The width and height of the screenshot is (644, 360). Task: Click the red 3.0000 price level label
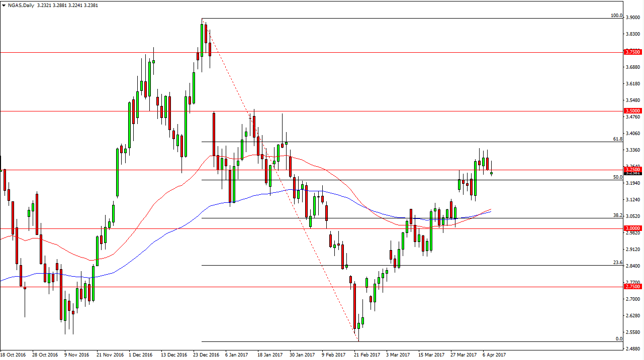632,228
